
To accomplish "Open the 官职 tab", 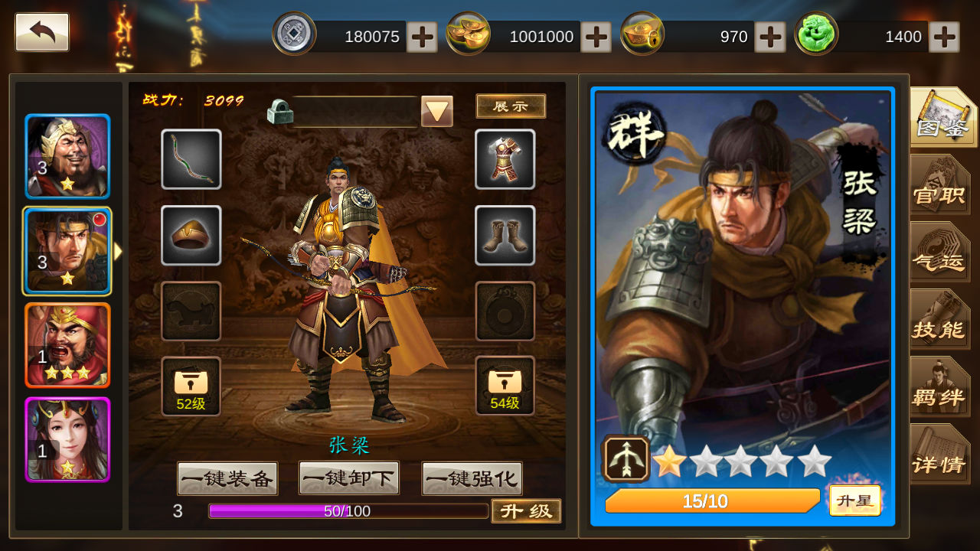I will click(939, 185).
